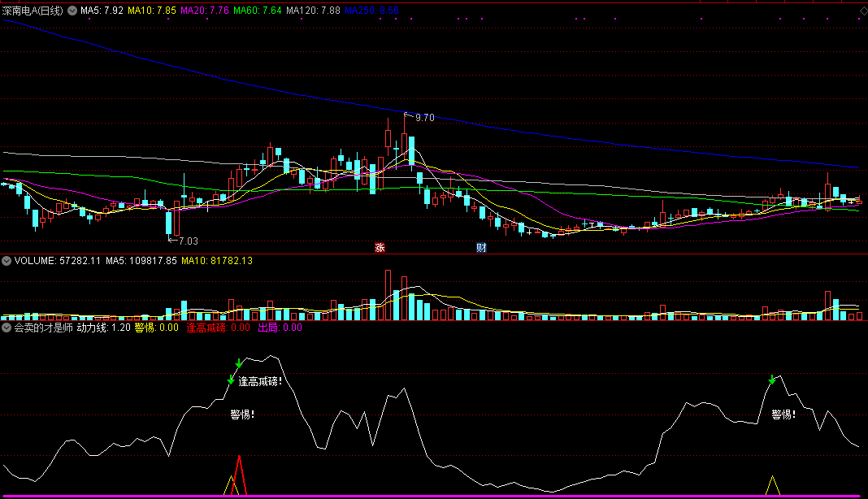The image size is (868, 499).
Task: Click the green MA60: 7.64 label
Action: click(258, 11)
